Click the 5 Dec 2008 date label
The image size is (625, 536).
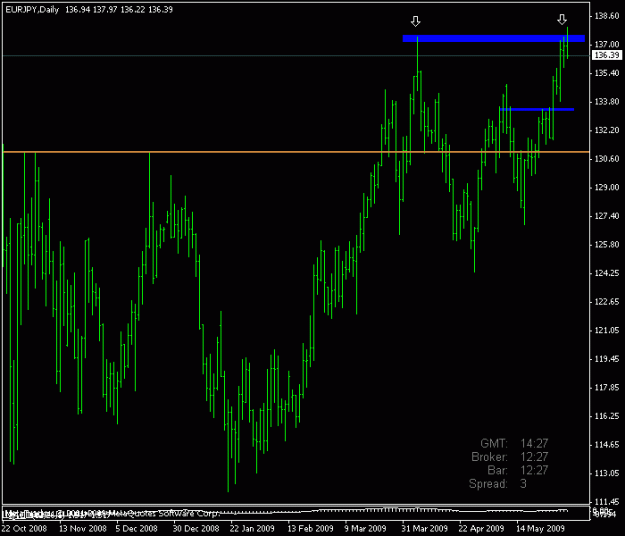pos(136,529)
